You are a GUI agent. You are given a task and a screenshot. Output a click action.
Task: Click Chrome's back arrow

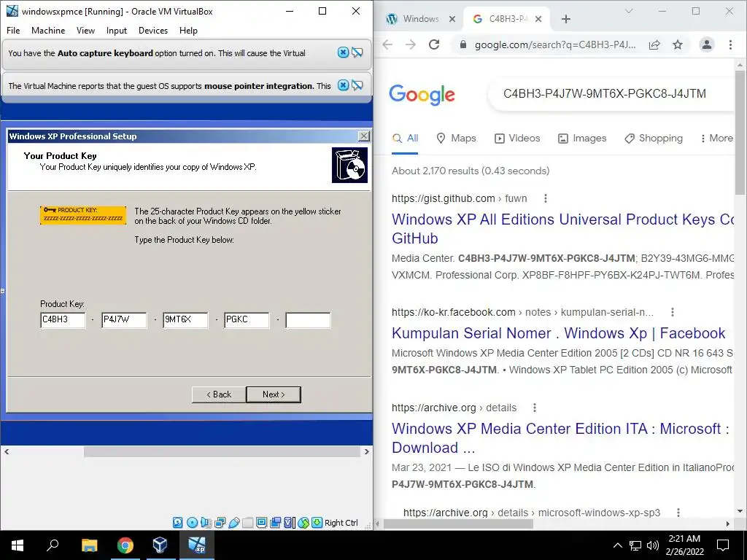point(388,44)
